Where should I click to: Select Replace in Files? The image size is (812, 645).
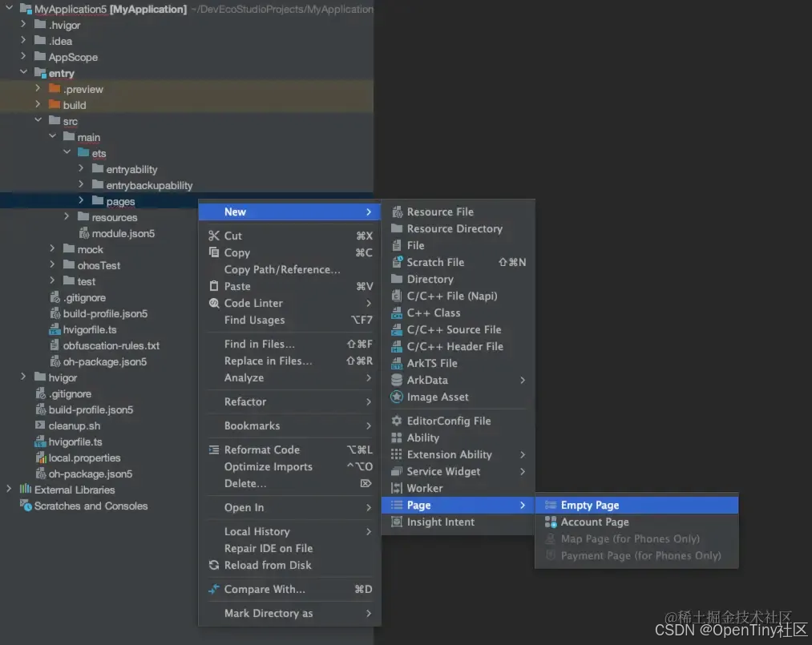tap(289, 361)
